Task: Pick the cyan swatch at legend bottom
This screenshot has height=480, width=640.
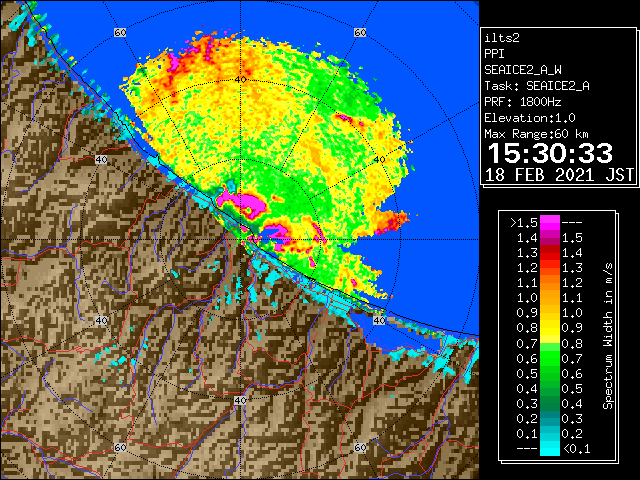Action: tap(550, 448)
